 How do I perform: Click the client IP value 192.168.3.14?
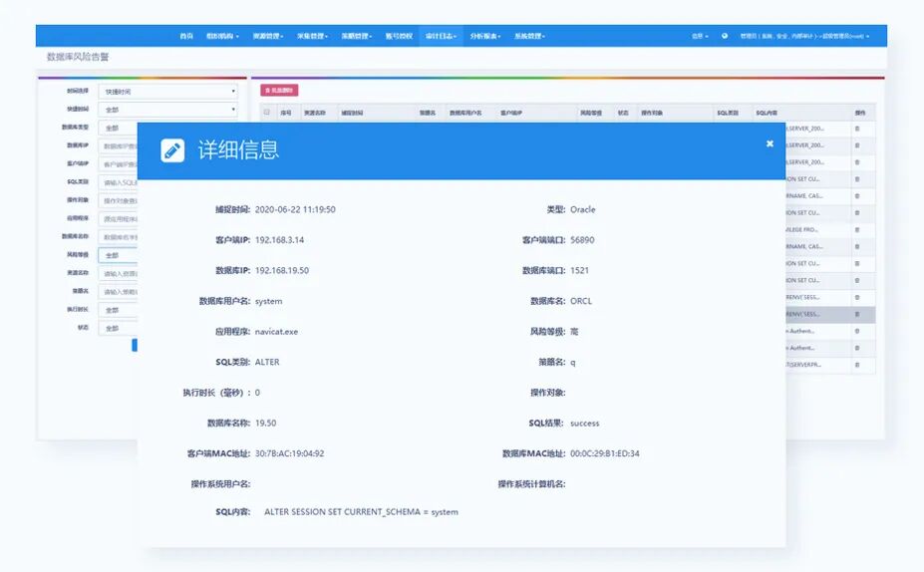279,240
